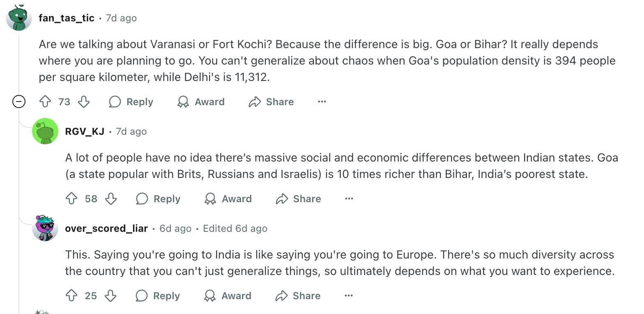Share over_scored_liar's comment
The image size is (644, 314).
[298, 296]
